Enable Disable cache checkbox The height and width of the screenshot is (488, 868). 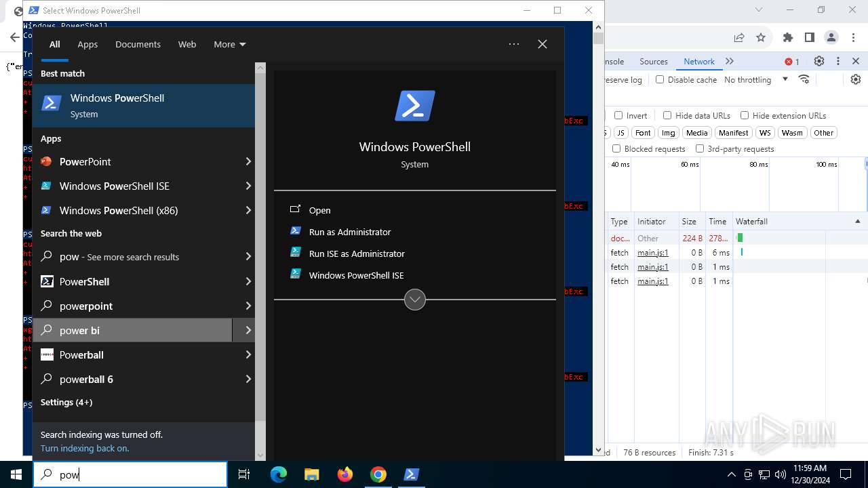(x=660, y=79)
